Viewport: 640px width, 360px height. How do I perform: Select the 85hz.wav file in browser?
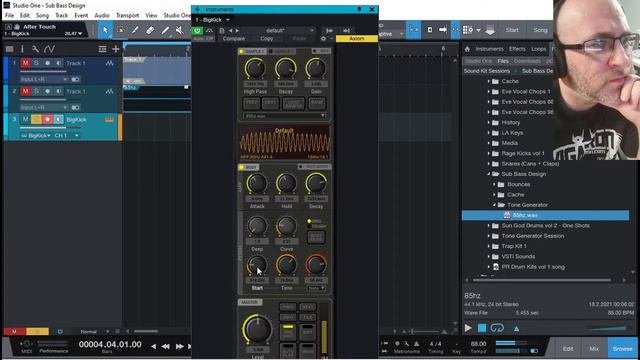545,215
